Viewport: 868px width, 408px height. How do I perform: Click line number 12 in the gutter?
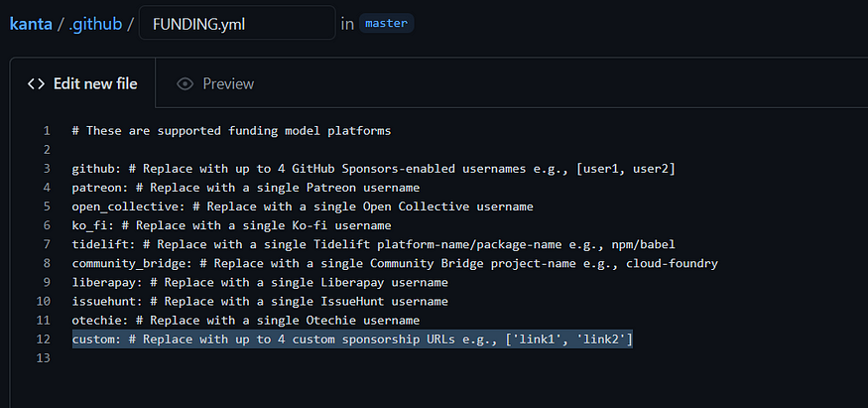pyautogui.click(x=44, y=339)
